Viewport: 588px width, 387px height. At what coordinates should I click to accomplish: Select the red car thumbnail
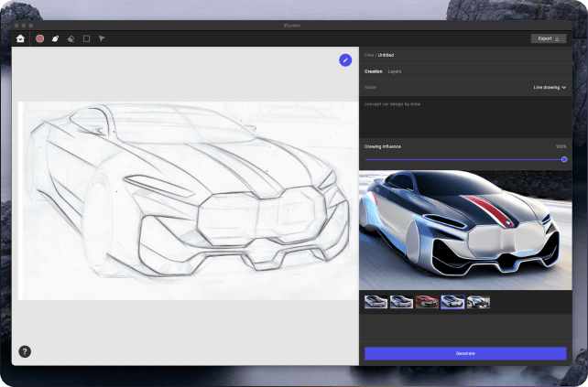pos(427,302)
